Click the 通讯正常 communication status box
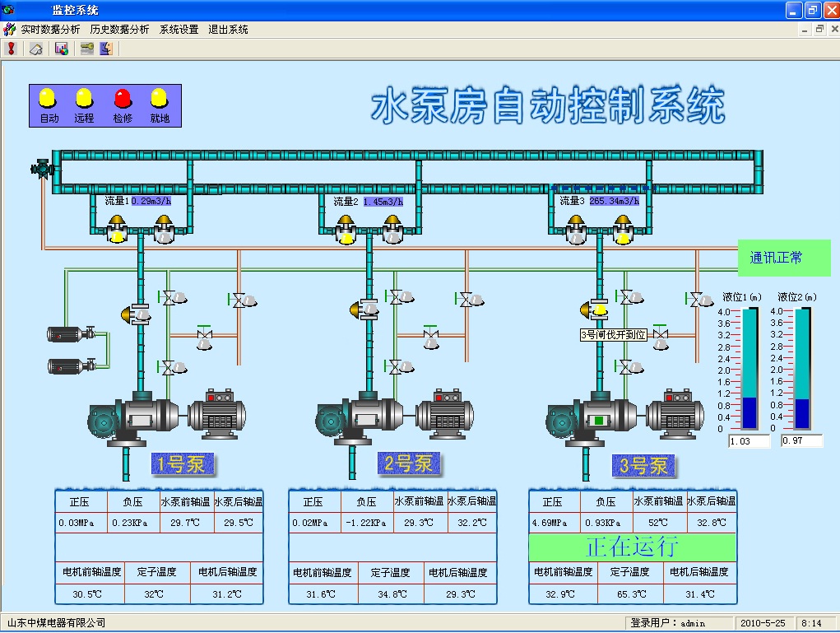Screen dimensions: 840x633 [784, 258]
